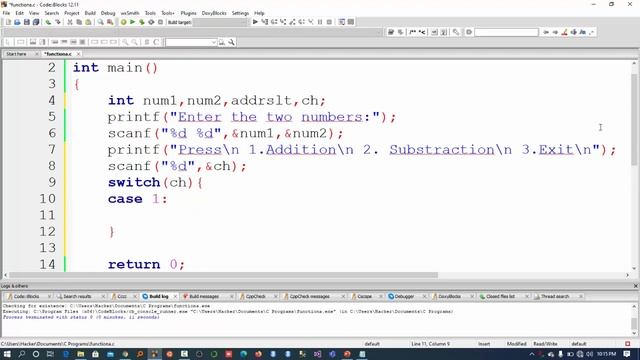Close the functions.c editor tab
The height and width of the screenshot is (360, 640).
point(78,54)
